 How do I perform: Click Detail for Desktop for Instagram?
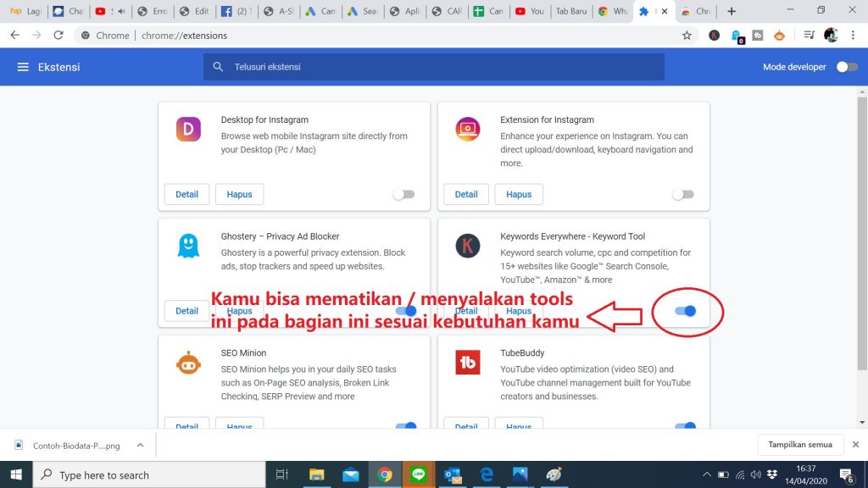tap(186, 194)
